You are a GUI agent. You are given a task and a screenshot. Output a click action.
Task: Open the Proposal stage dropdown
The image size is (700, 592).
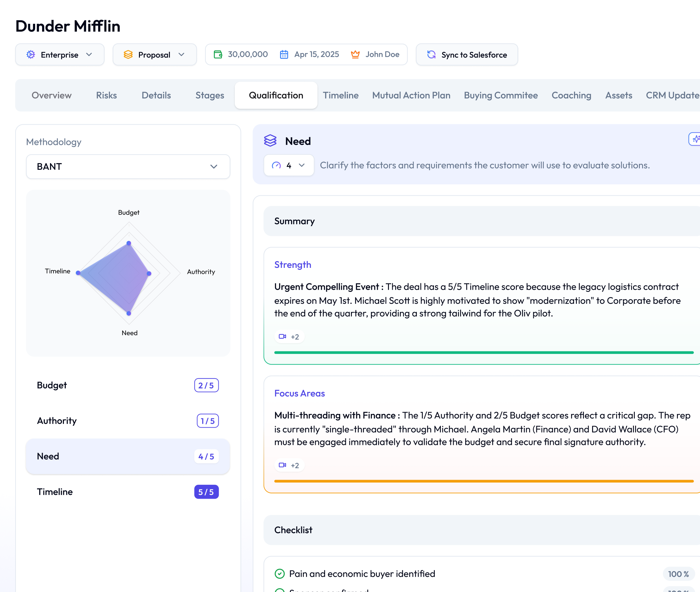[x=154, y=54]
